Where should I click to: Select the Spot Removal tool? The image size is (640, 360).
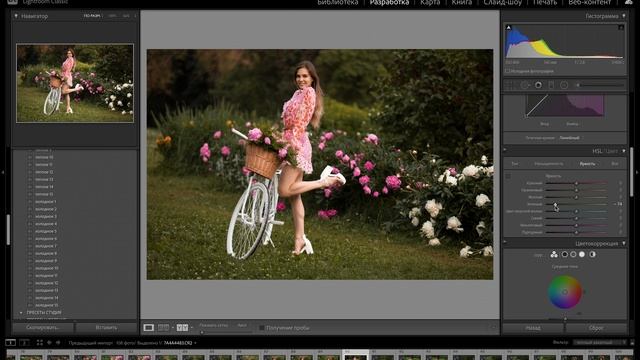[x=524, y=85]
